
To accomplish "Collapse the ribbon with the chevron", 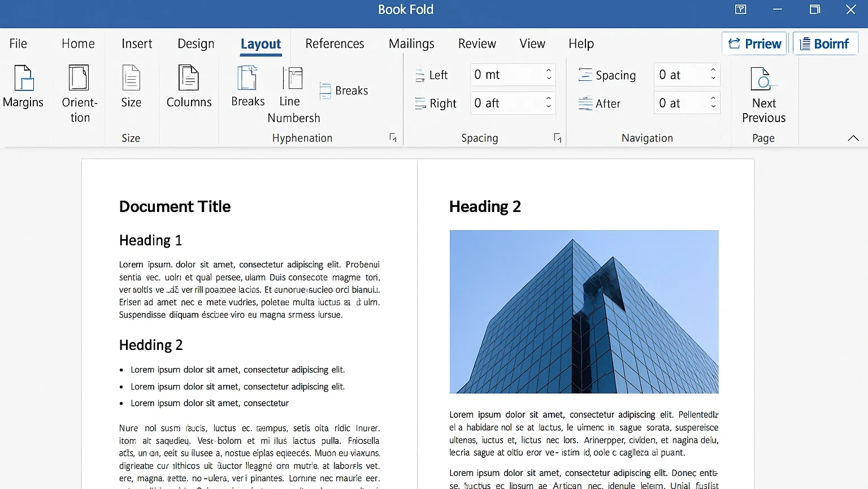I will [x=853, y=138].
